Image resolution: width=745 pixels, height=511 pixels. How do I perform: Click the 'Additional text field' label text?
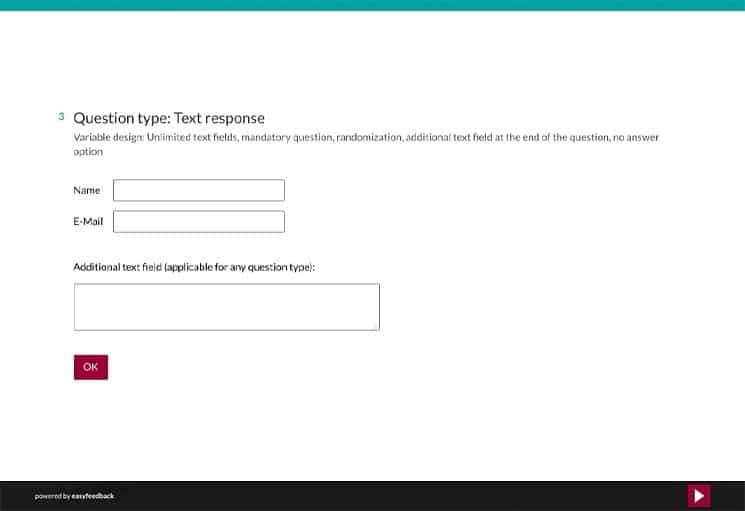click(x=194, y=267)
